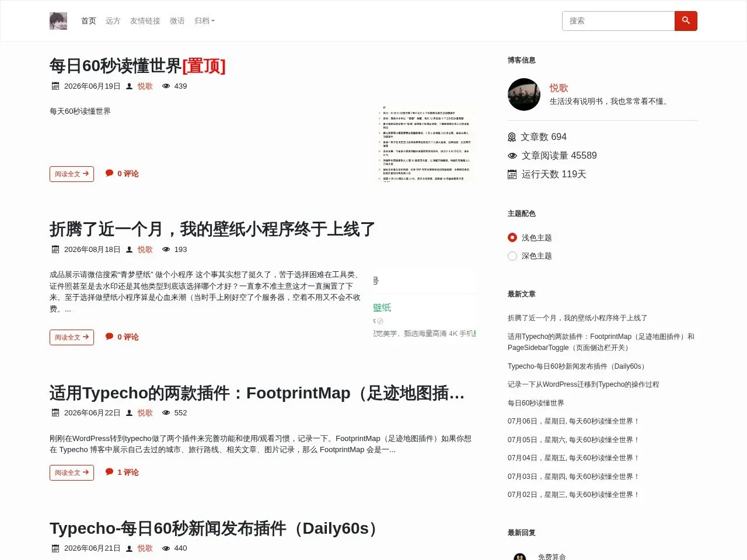747x560 pixels.
Task: Click calendar icon beside 2026年06月19日
Action: pos(55,86)
